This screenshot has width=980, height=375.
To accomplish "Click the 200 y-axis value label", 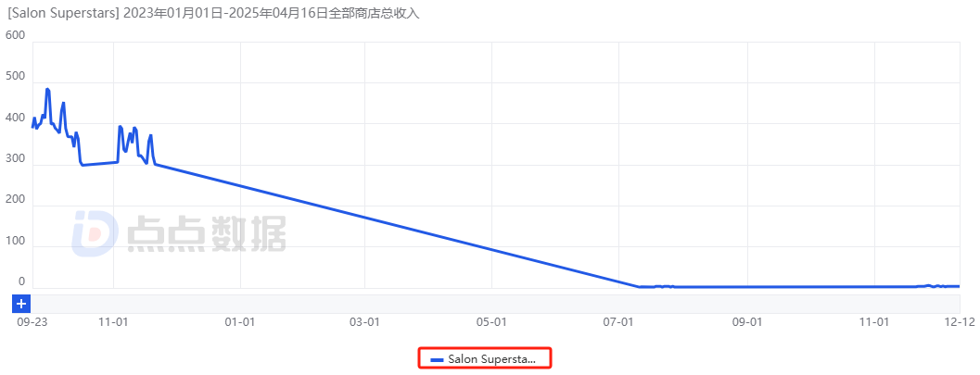I will pos(15,200).
